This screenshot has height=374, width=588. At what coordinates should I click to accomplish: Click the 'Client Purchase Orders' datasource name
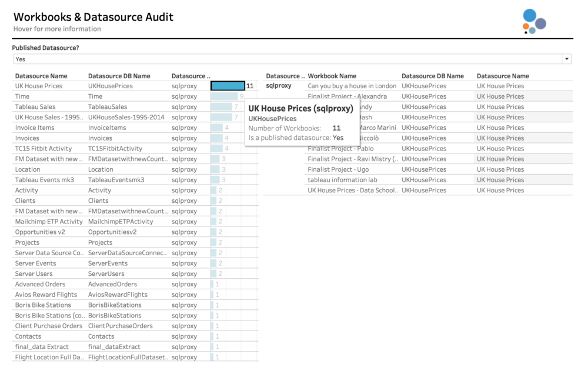coord(49,326)
